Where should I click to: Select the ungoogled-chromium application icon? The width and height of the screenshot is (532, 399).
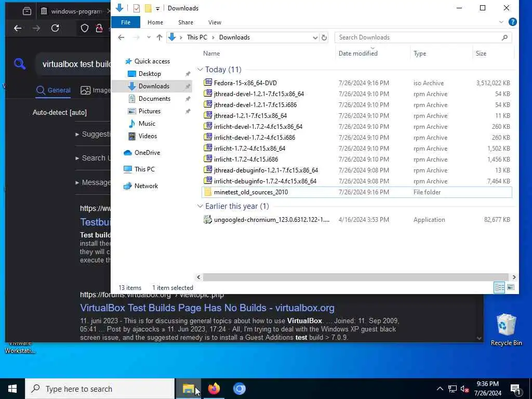[x=208, y=219]
